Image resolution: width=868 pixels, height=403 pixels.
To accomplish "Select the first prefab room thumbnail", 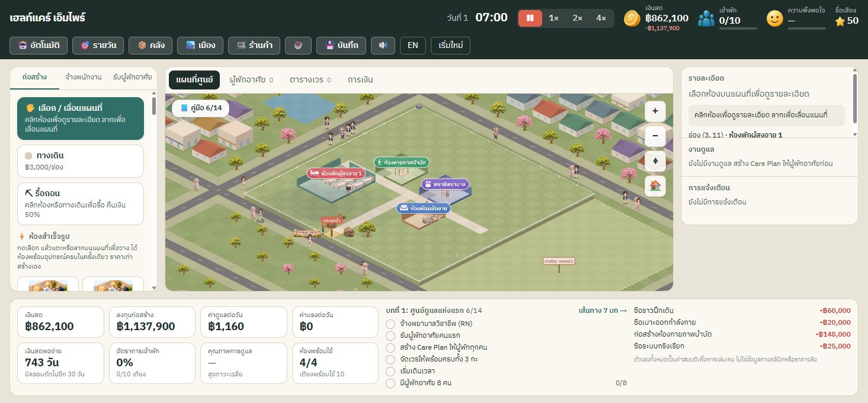I will click(47, 284).
